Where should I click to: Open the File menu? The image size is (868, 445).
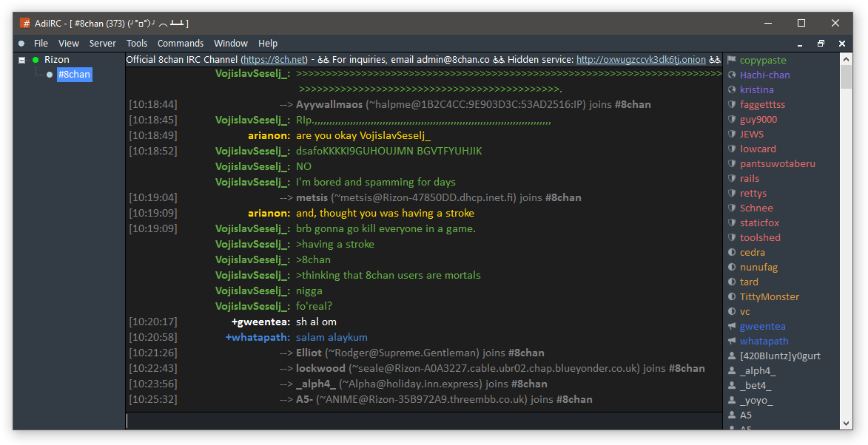pyautogui.click(x=41, y=43)
